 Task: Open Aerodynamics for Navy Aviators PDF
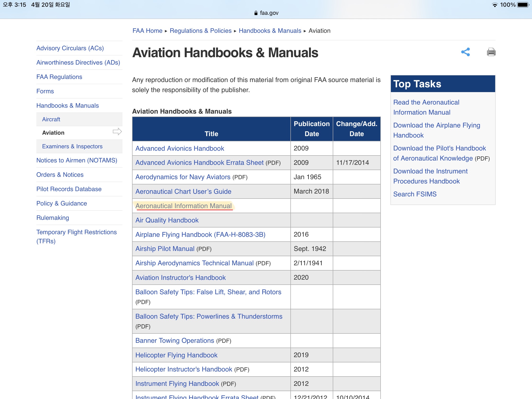coord(183,177)
